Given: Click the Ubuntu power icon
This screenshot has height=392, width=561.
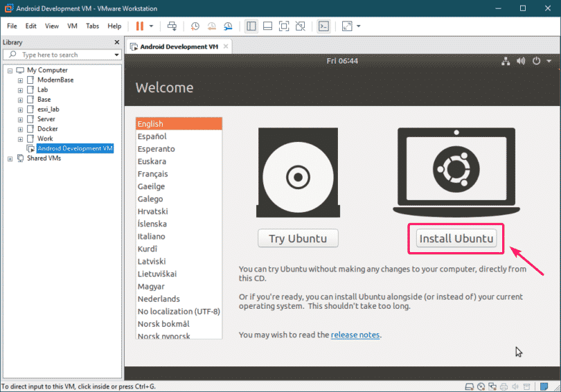Looking at the screenshot, I should click(x=536, y=61).
